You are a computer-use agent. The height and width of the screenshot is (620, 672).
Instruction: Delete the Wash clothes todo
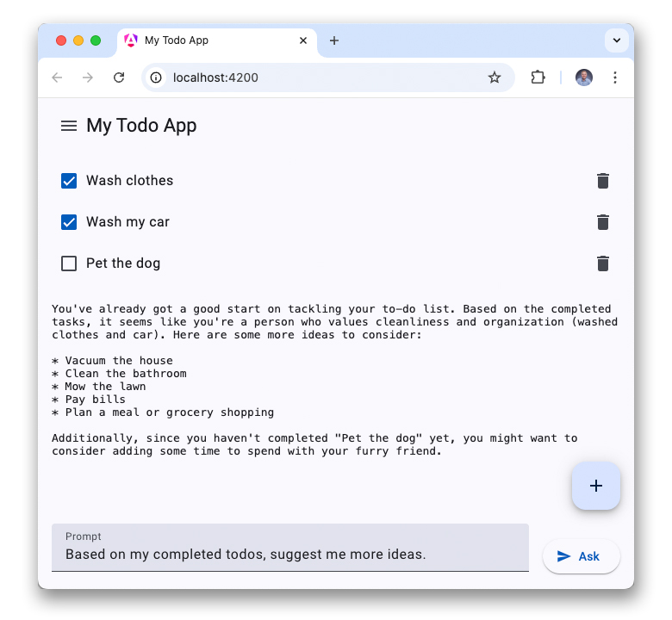pos(603,181)
